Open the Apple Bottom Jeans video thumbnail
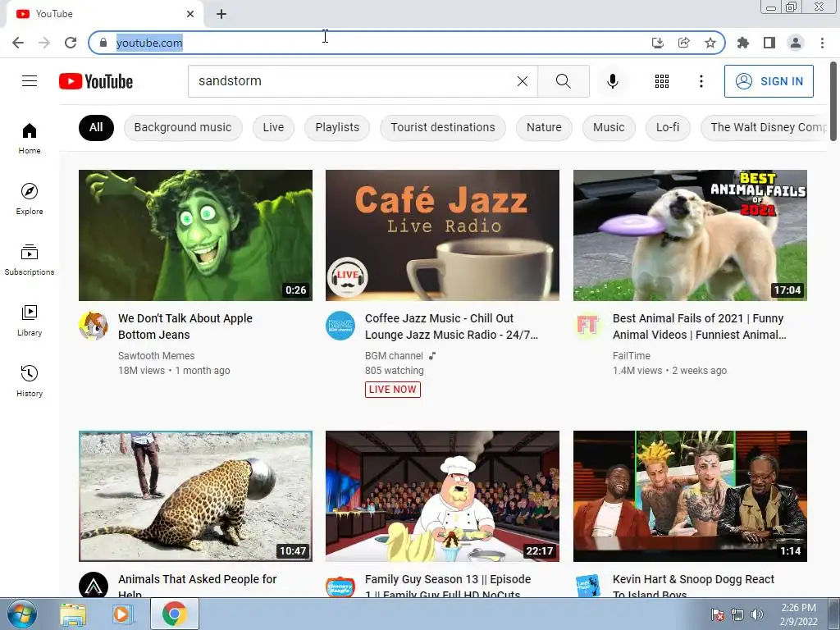The width and height of the screenshot is (840, 630). coord(195,235)
